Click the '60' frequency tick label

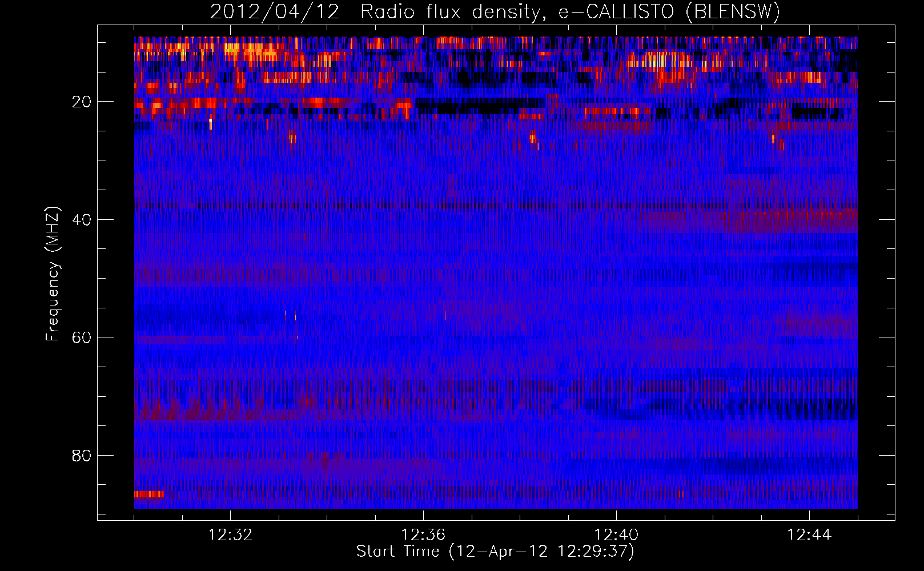tap(82, 337)
